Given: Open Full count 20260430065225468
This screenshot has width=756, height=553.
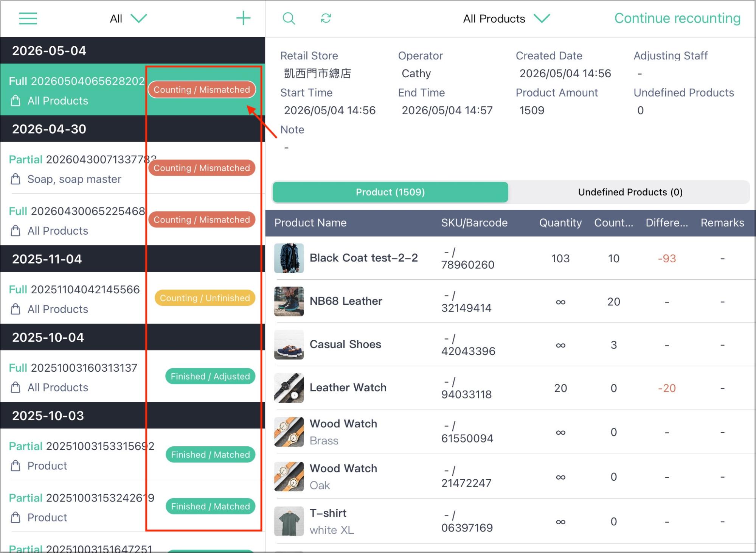Looking at the screenshot, I should 132,220.
